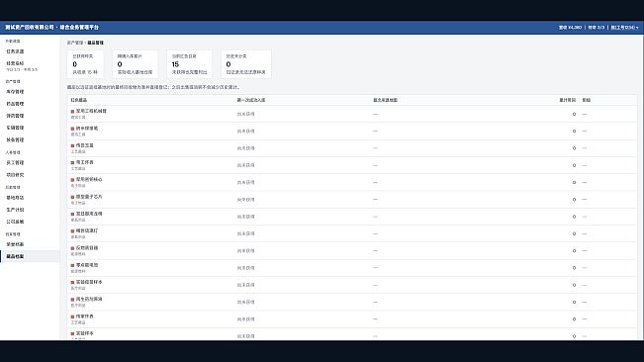The height and width of the screenshot is (362, 644).
Task: Click the count 0 in 零点能电池 row
Action: [574, 268]
